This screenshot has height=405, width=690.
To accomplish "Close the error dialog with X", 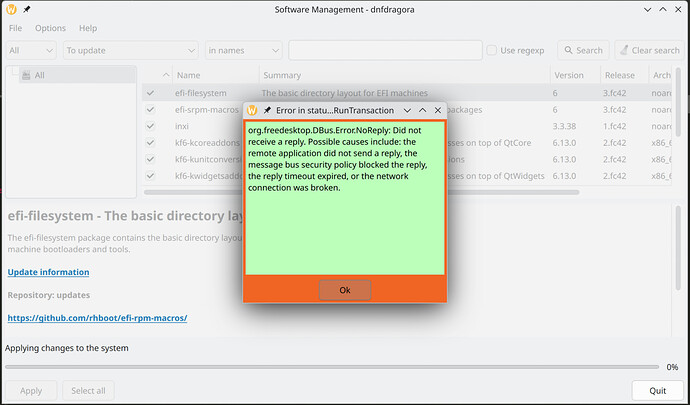I will (438, 110).
